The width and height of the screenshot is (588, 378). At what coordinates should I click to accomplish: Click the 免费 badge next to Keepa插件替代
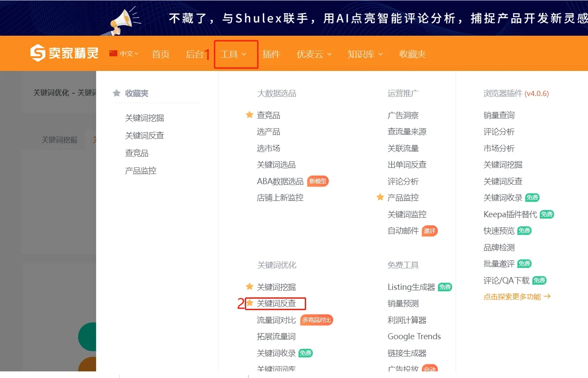547,215
